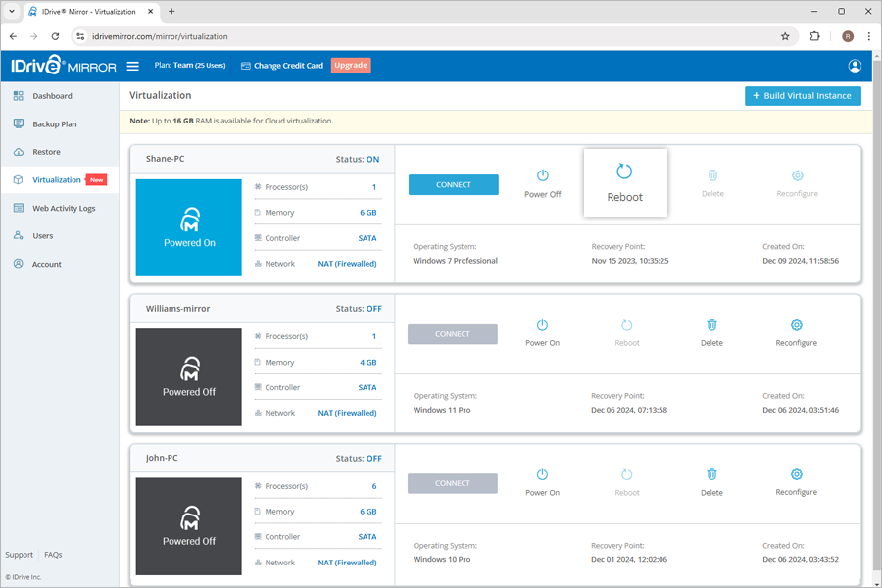Click CONNECT button for John-PC

coord(452,483)
